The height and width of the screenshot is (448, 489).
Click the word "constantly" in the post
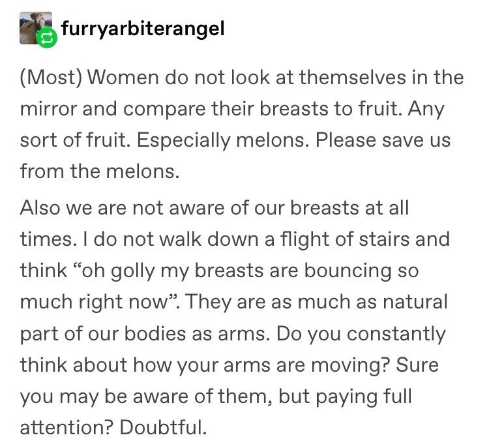tap(396, 334)
